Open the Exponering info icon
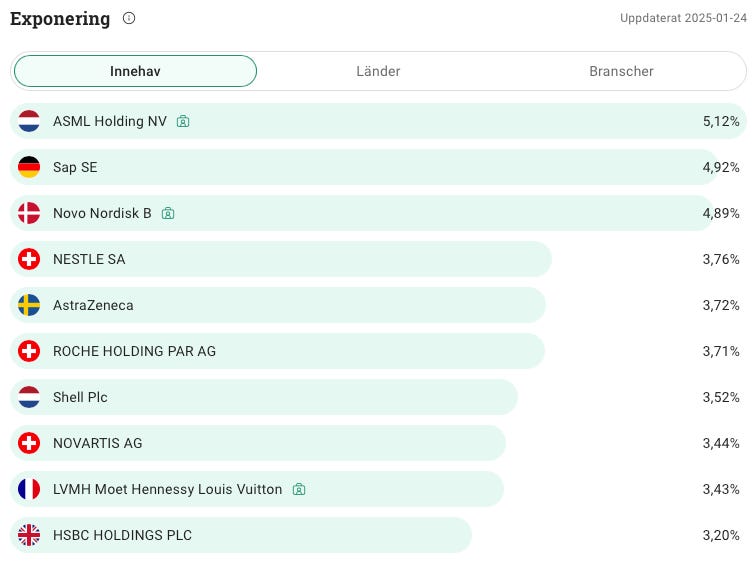The height and width of the screenshot is (565, 754). (x=129, y=18)
